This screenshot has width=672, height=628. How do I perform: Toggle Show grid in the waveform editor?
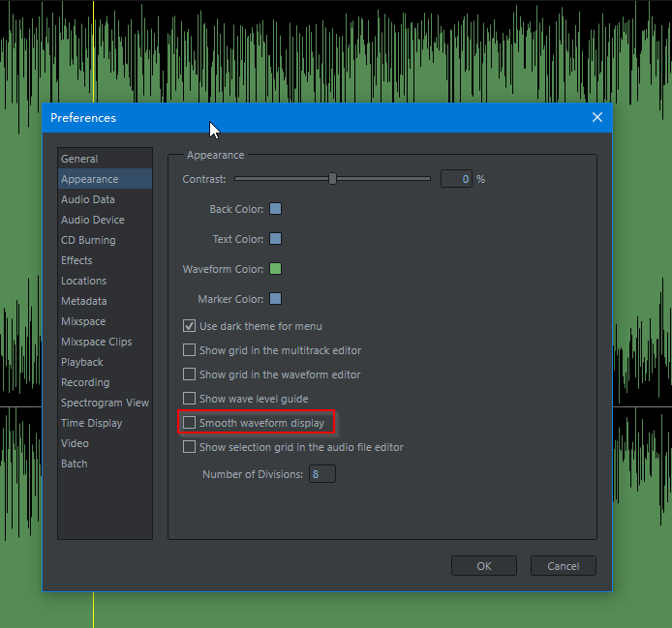click(x=190, y=374)
